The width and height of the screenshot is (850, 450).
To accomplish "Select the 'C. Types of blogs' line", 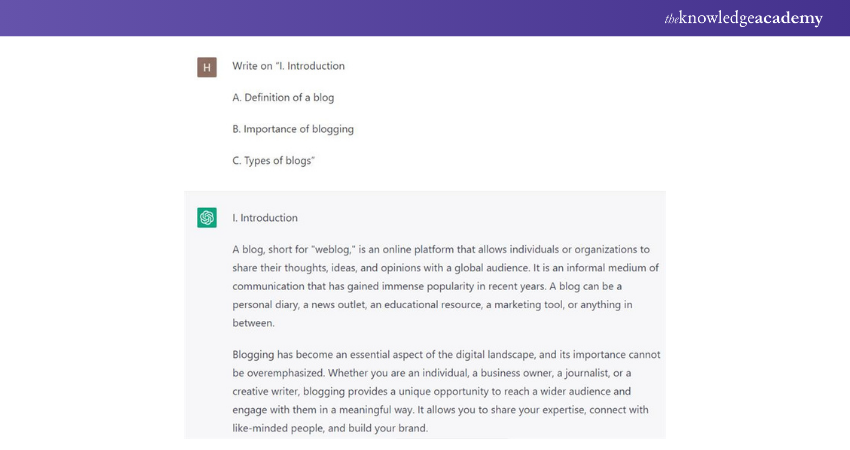I will pos(273,160).
